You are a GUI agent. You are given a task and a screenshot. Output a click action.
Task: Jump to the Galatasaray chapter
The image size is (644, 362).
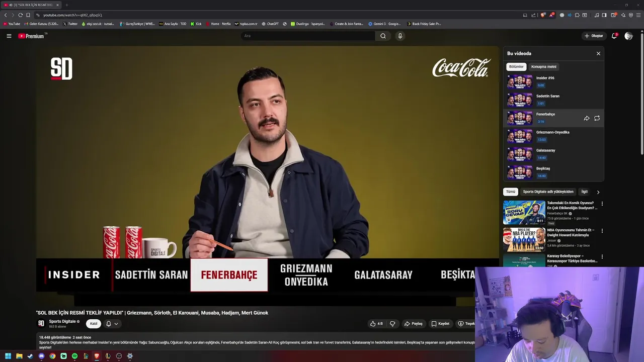click(553, 154)
